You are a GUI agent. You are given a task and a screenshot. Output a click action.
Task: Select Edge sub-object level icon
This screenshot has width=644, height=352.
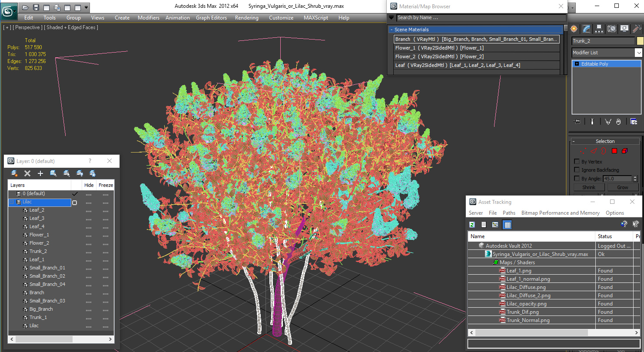pos(594,151)
